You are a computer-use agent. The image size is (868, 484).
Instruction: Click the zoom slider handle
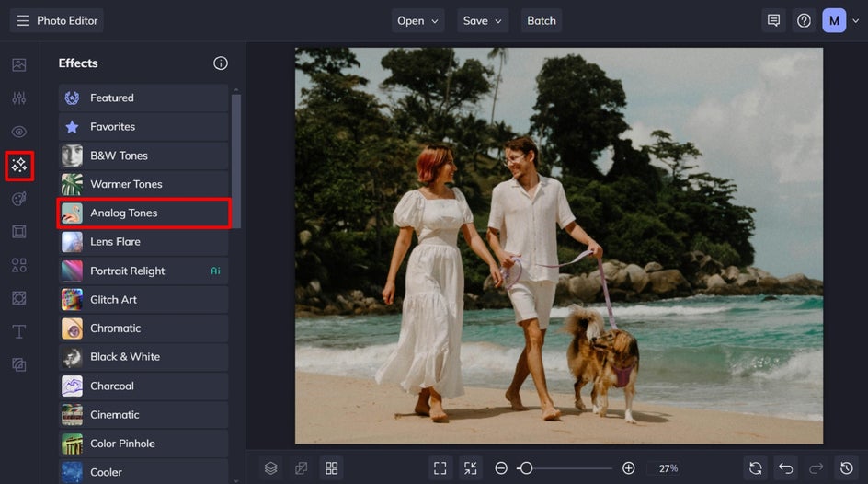526,467
